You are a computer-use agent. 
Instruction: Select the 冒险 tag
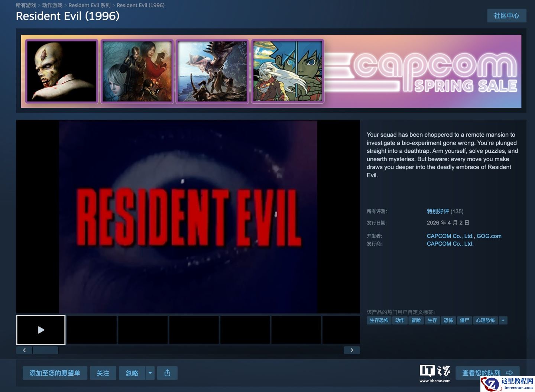416,320
